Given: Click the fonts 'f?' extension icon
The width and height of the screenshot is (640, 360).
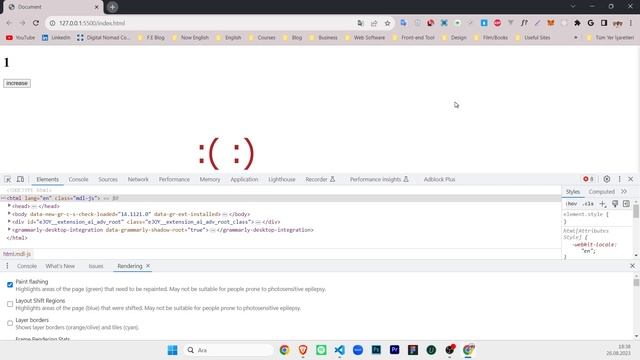Looking at the screenshot, I should (524, 23).
